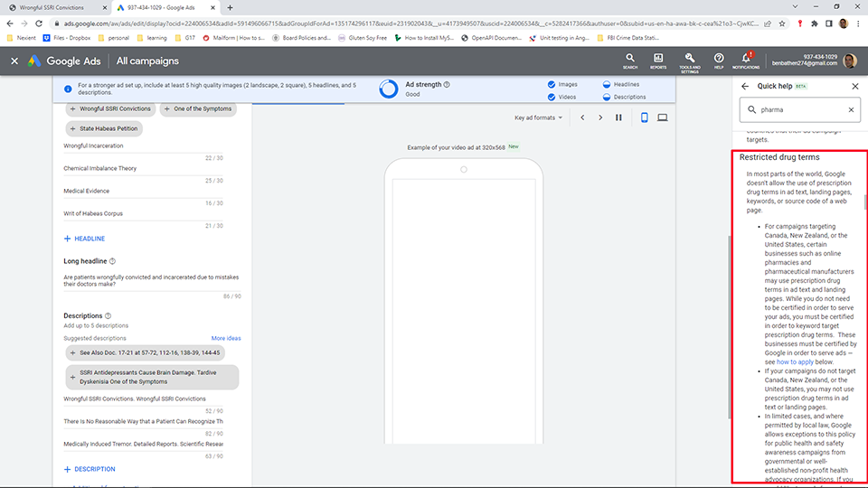This screenshot has width=868, height=488.
Task: Open the Key ad formats dropdown
Action: 538,117
